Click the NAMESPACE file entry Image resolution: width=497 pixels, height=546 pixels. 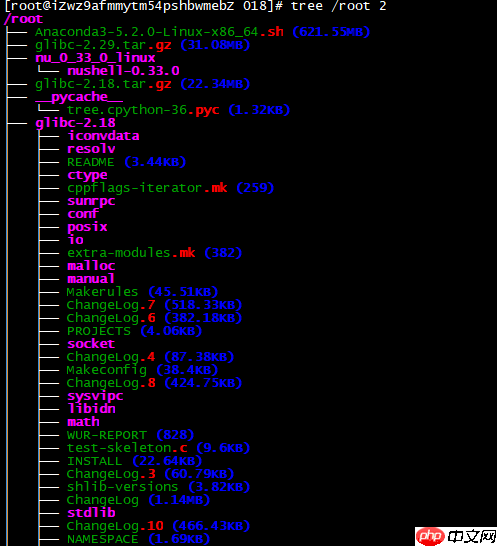pos(102,539)
